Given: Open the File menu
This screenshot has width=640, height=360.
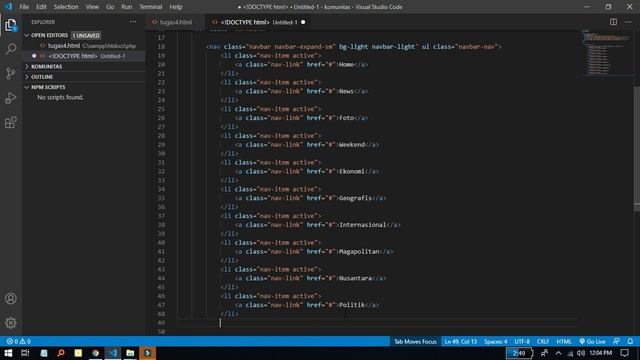Looking at the screenshot, I should pyautogui.click(x=24, y=7).
